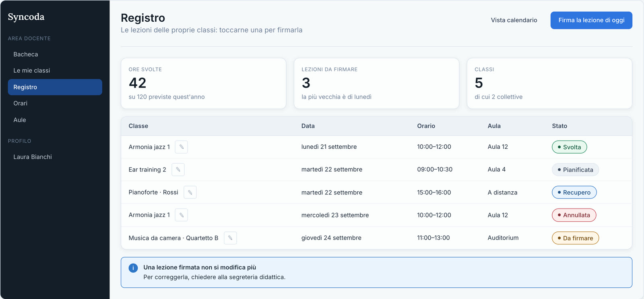Screen dimensions: 644x299
Task: Open the Orari section
Action: tap(55, 103)
